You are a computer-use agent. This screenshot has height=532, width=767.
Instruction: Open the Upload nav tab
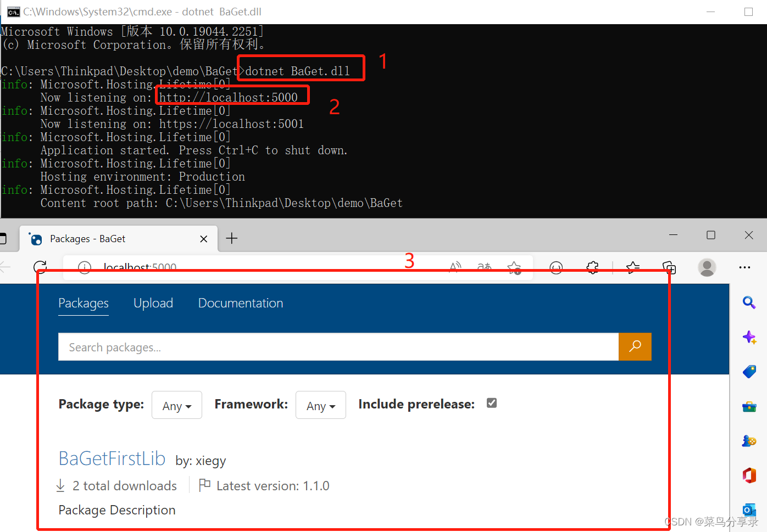(153, 303)
